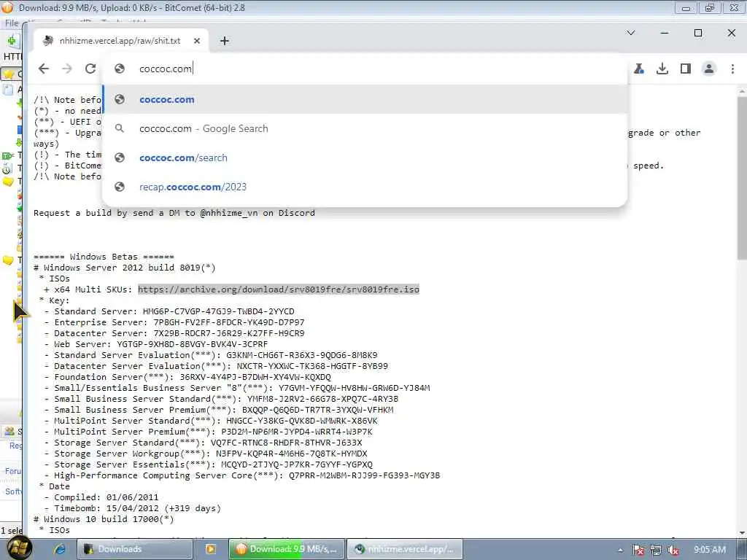This screenshot has height=560, width=747.
Task: Open the three-dot browser menu
Action: [732, 69]
